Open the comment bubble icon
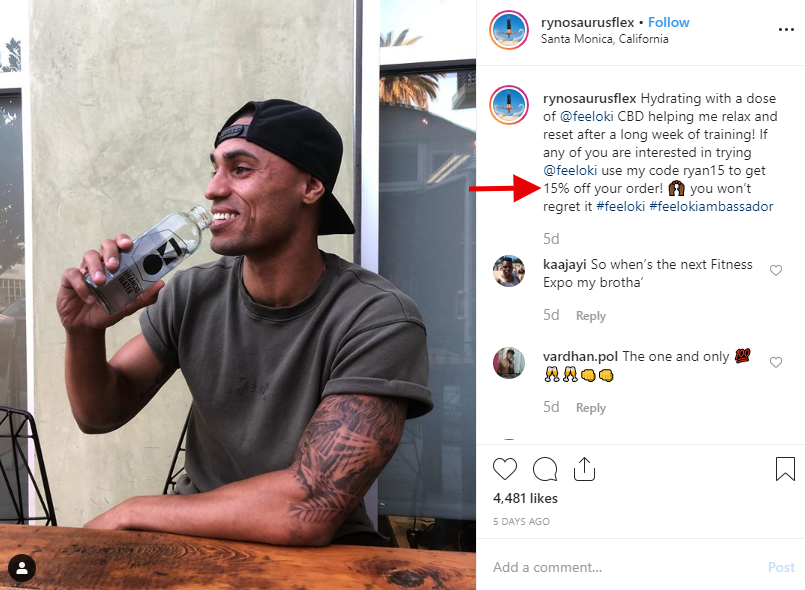This screenshot has width=805, height=590. pos(545,469)
